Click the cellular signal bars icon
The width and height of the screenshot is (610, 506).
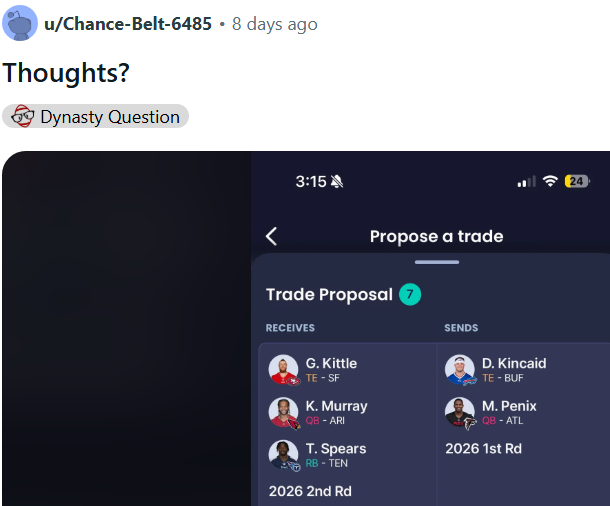pyautogui.click(x=527, y=182)
